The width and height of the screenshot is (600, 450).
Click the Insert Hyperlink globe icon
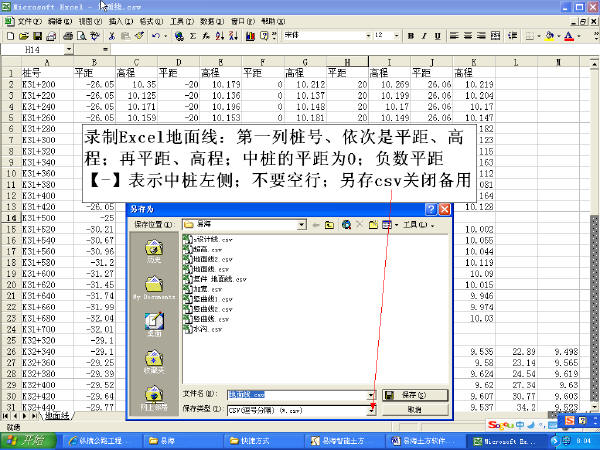coord(179,36)
